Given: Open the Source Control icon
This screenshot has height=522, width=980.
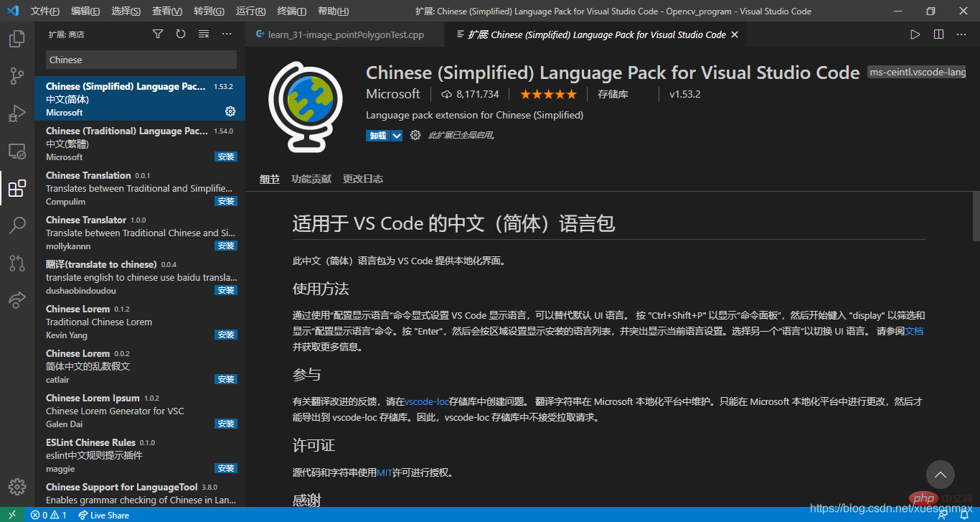Looking at the screenshot, I should 17,75.
